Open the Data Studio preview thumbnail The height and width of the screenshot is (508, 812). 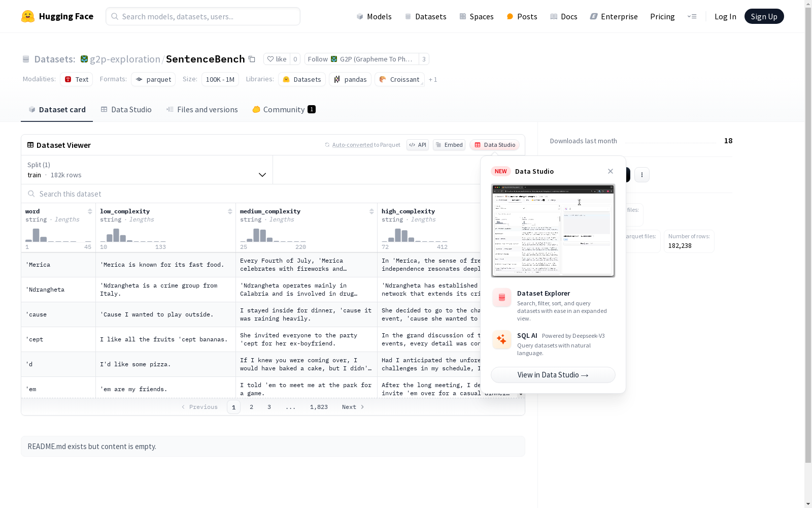553,231
